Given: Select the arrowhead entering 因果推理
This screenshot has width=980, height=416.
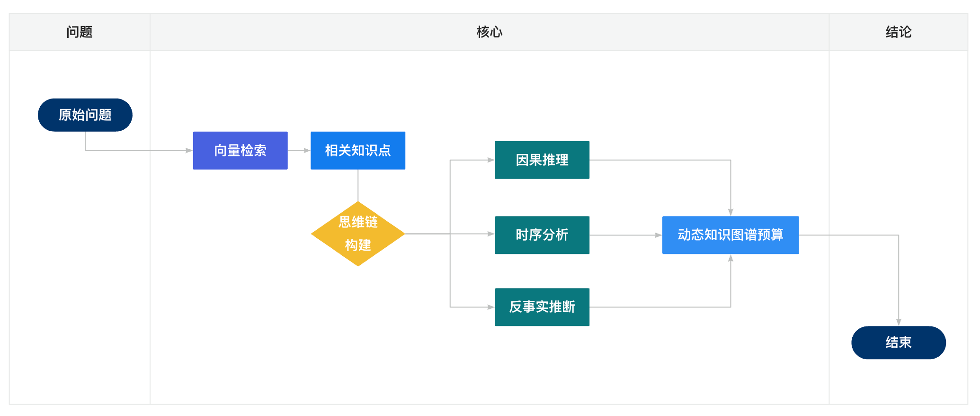Looking at the screenshot, I should 491,160.
